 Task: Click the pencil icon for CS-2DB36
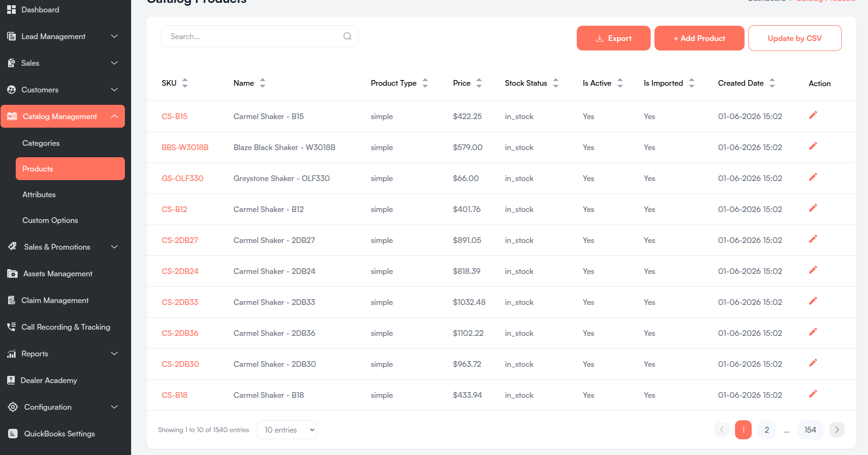(x=813, y=332)
